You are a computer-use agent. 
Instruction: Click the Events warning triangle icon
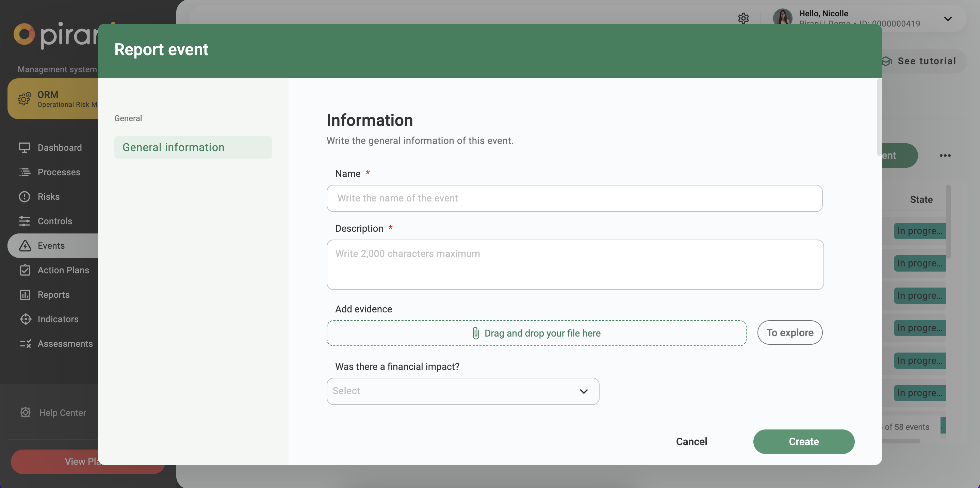pos(25,246)
